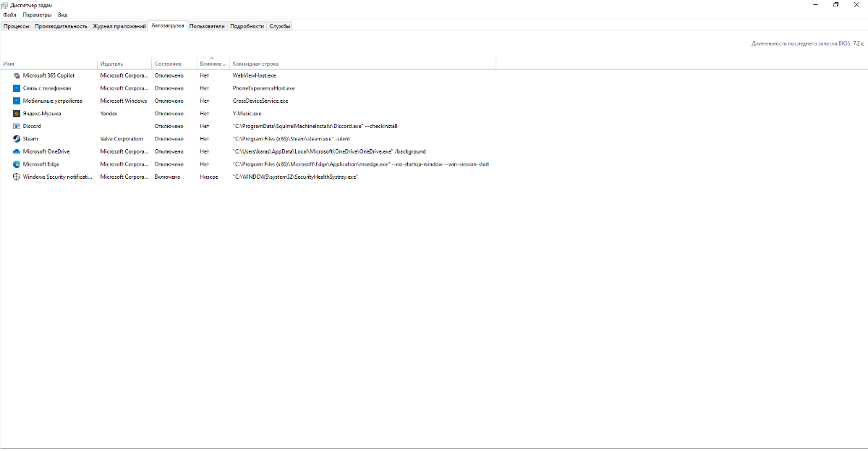This screenshot has height=451, width=868.
Task: Click the Отключено status for Steam
Action: (x=169, y=139)
